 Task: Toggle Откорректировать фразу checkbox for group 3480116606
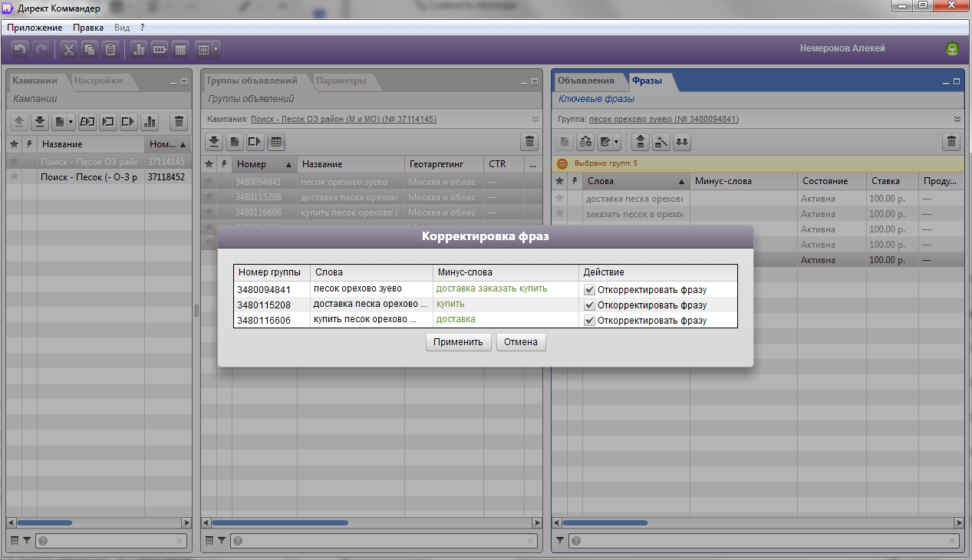tap(589, 321)
